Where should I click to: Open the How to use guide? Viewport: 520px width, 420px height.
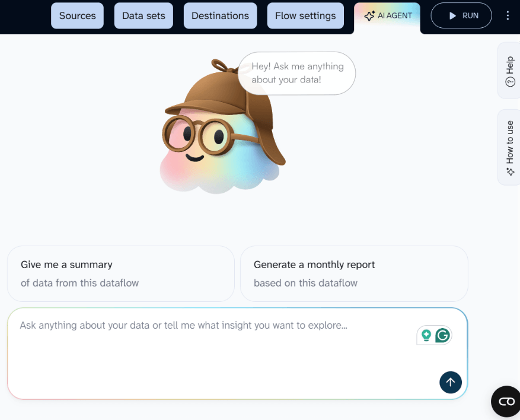click(509, 147)
